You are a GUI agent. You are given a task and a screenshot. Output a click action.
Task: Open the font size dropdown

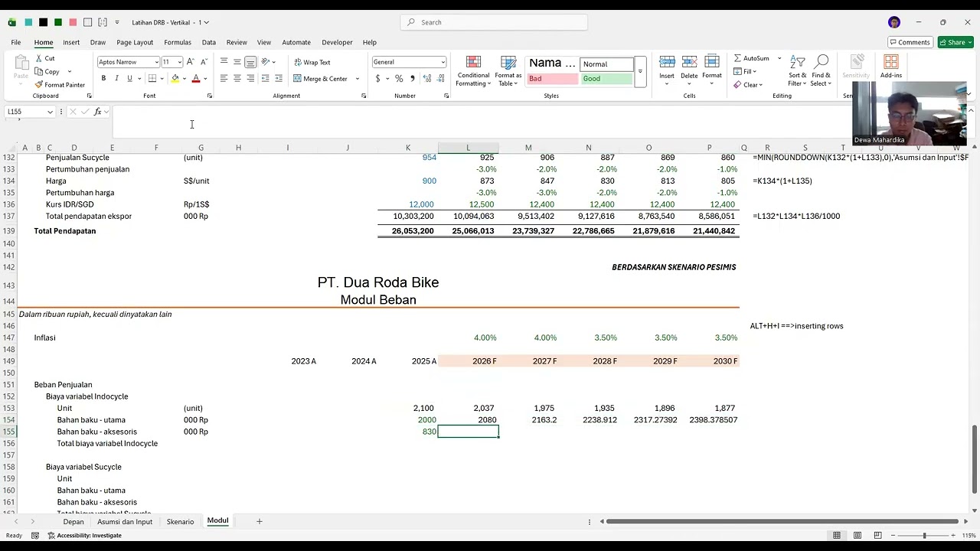(x=179, y=62)
